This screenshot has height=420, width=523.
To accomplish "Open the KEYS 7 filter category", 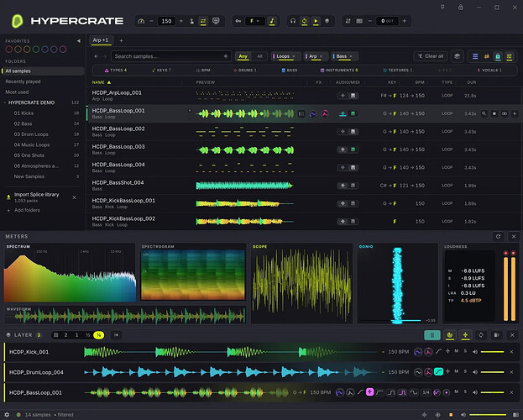I will [161, 71].
